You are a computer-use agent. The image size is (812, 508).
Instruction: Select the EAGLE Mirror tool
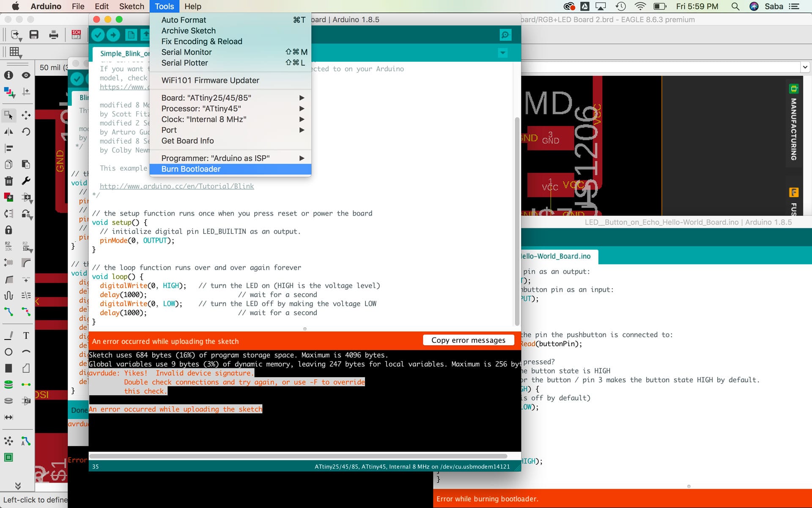(x=8, y=132)
